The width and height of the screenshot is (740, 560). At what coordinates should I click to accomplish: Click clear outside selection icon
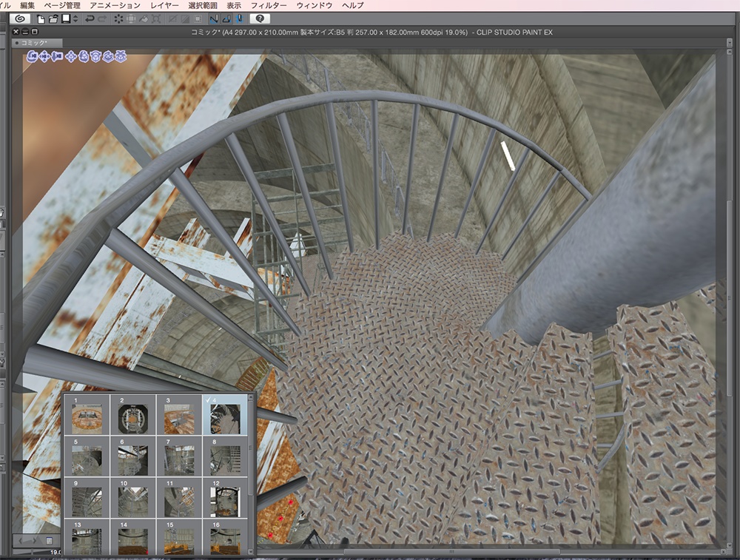click(131, 19)
